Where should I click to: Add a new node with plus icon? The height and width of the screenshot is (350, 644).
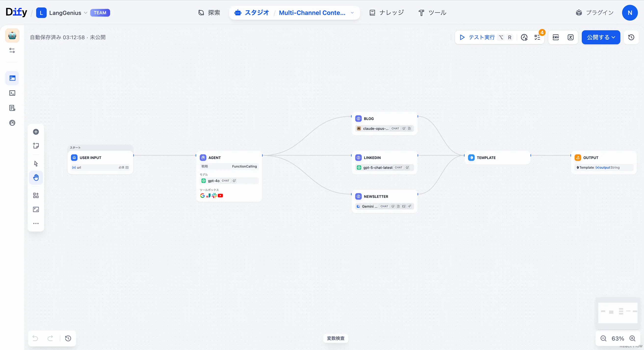pyautogui.click(x=36, y=132)
